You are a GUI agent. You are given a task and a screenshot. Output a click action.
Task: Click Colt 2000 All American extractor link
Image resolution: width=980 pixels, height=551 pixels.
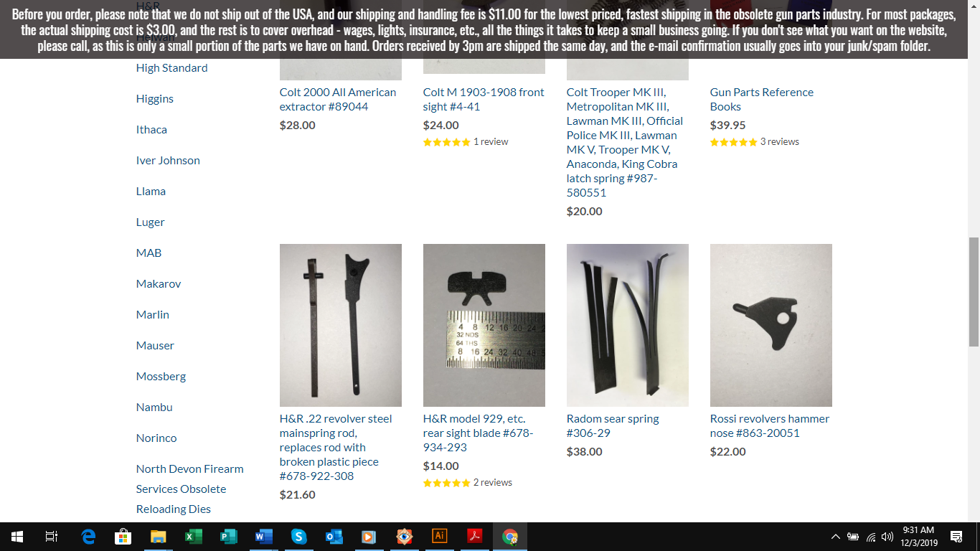[338, 99]
